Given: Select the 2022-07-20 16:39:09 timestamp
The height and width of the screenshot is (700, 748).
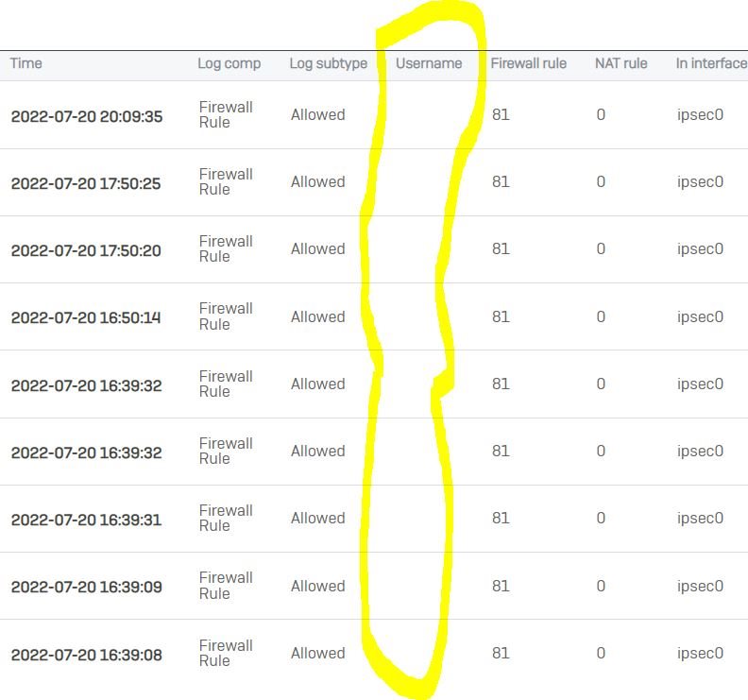Looking at the screenshot, I should [x=86, y=587].
